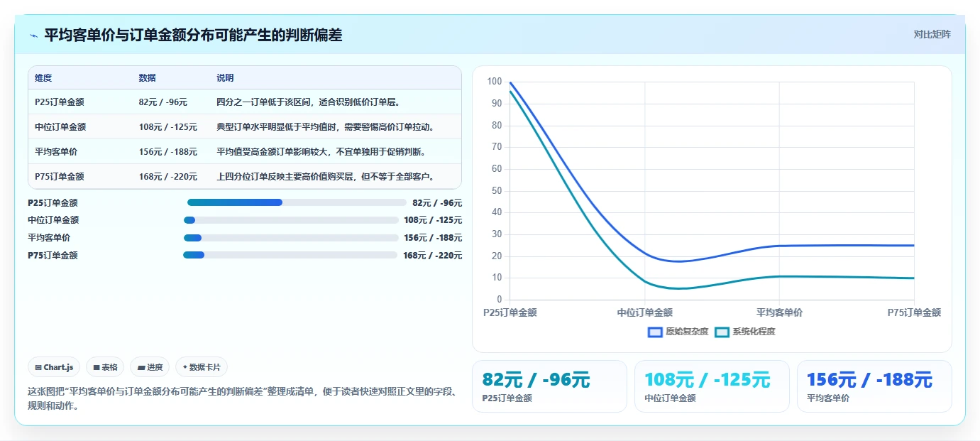980x441 pixels.
Task: Click the 维度 column header
Action: (x=43, y=78)
